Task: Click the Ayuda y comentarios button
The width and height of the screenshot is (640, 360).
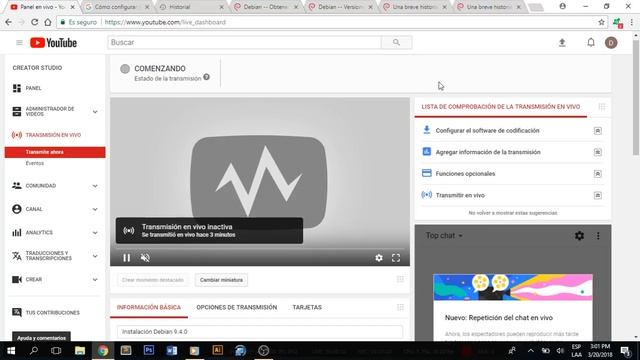Action: click(x=41, y=337)
